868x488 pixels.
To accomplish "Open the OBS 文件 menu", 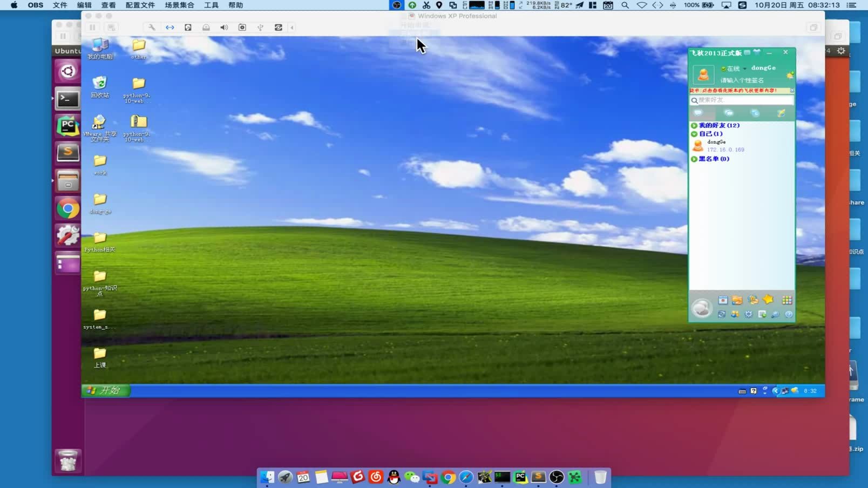I will [x=60, y=5].
